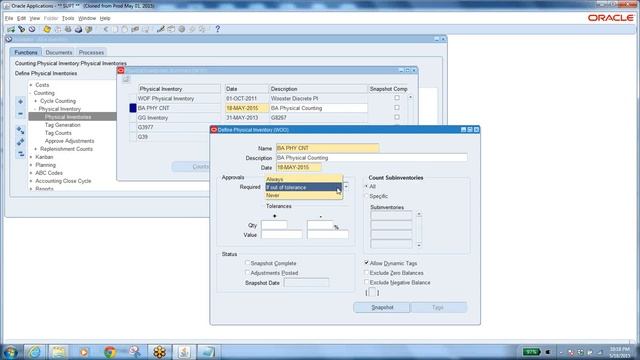Image resolution: width=640 pixels, height=360 pixels.
Task: Launch Internet Explorer from taskbar
Action: (34, 352)
